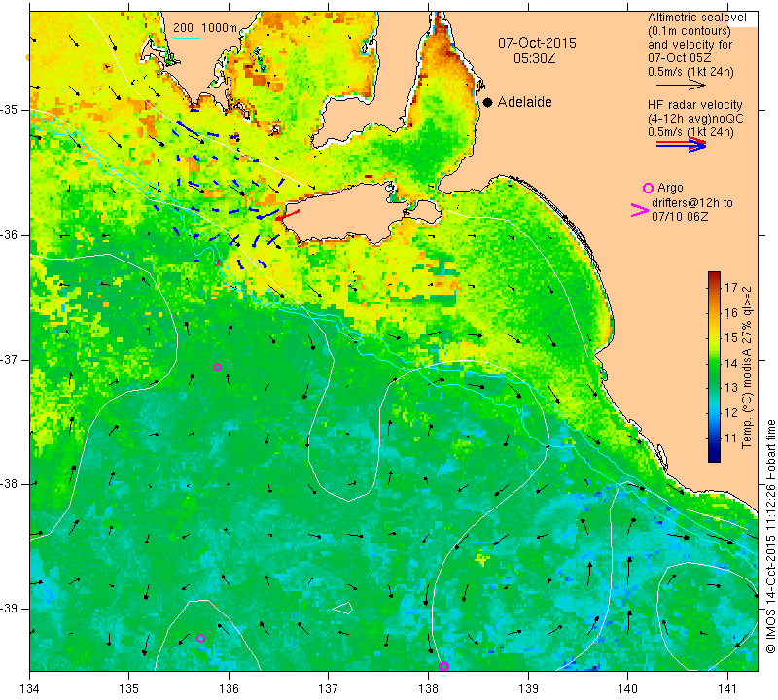The image size is (778, 700).
Task: Click the 11 label on temperature scale
Action: (x=731, y=438)
